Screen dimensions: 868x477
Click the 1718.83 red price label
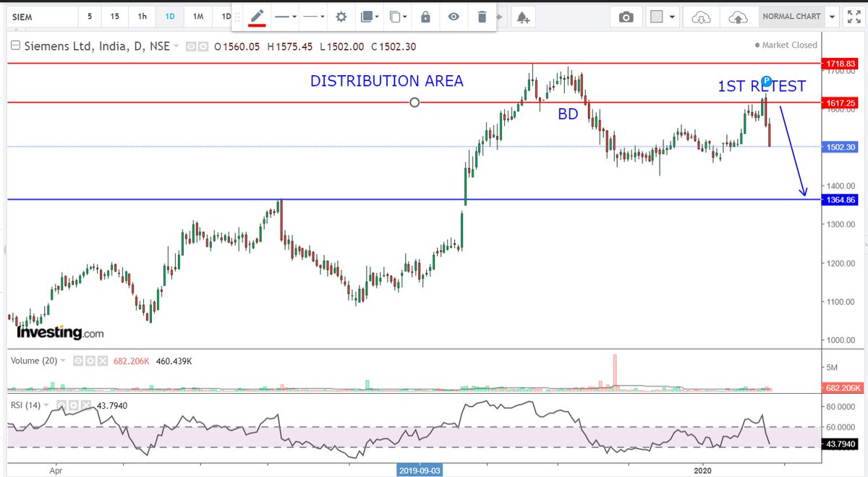click(x=841, y=64)
